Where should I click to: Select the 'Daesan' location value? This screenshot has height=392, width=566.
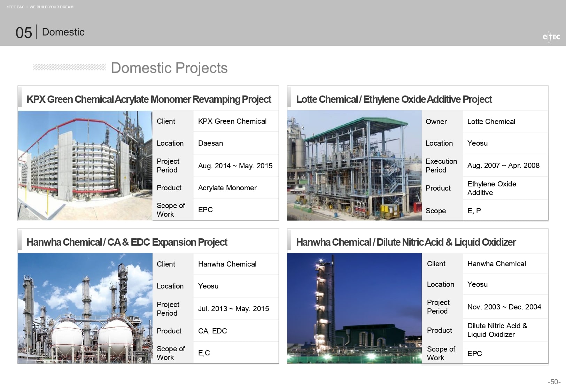[x=211, y=143]
